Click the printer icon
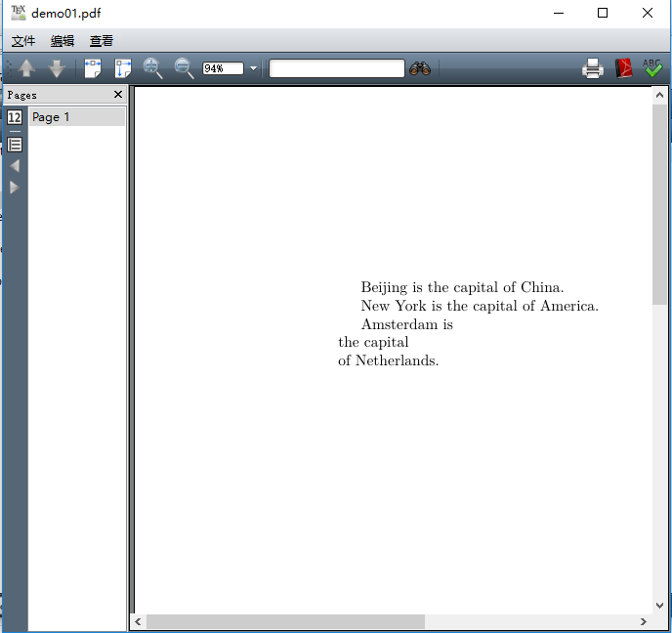The height and width of the screenshot is (633, 672). [x=593, y=68]
